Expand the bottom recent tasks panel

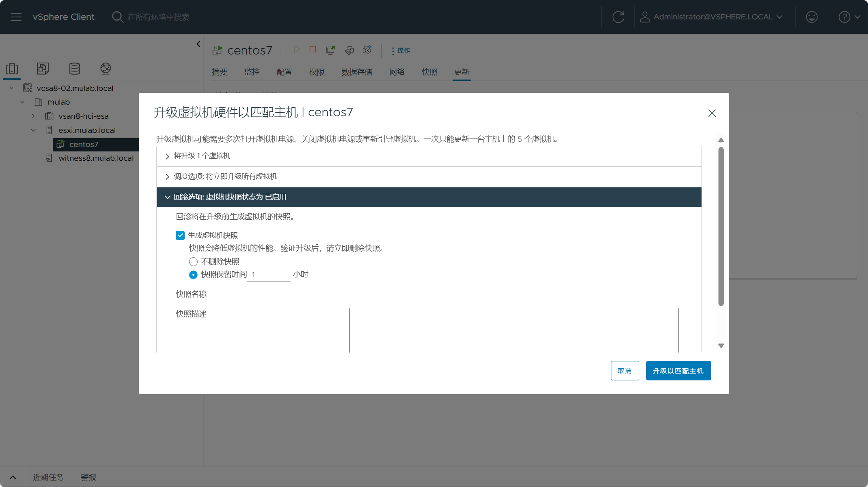13,477
